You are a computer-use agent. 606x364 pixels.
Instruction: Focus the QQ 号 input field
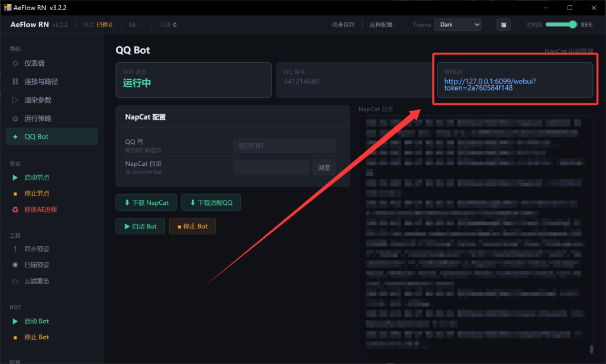click(284, 146)
